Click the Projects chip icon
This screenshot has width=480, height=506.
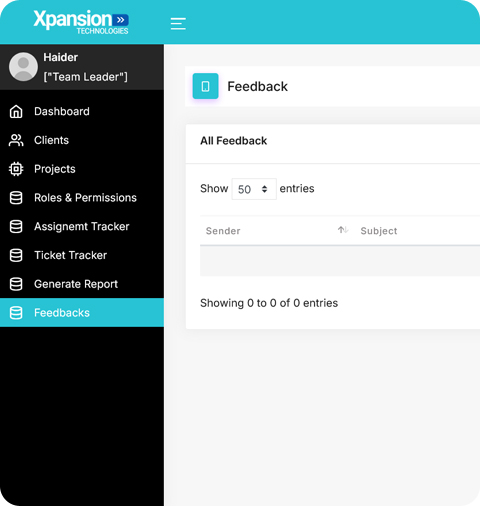(x=16, y=169)
